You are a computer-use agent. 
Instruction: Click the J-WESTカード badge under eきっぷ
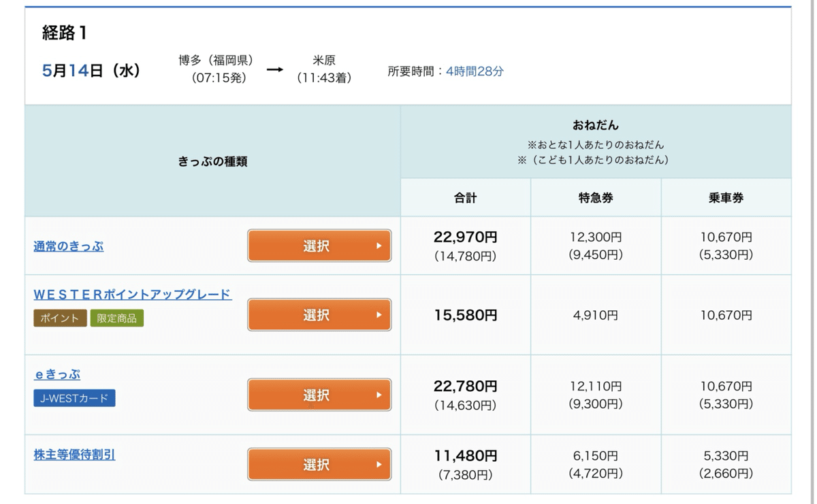tap(74, 399)
